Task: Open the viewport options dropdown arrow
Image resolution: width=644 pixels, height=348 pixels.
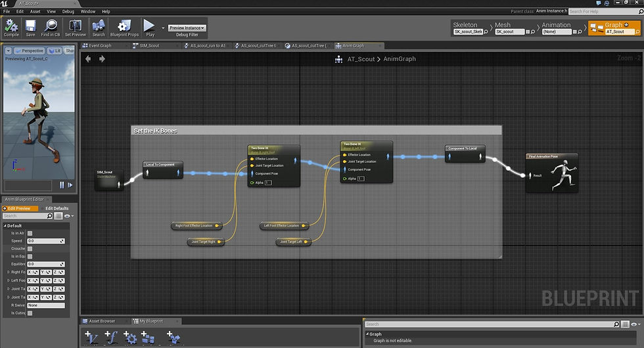Action: click(x=8, y=51)
